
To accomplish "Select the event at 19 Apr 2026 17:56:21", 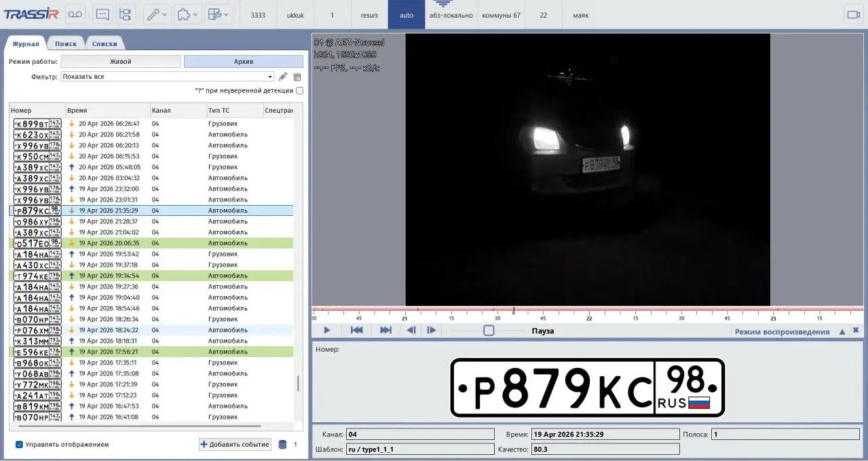I will pyautogui.click(x=151, y=352).
